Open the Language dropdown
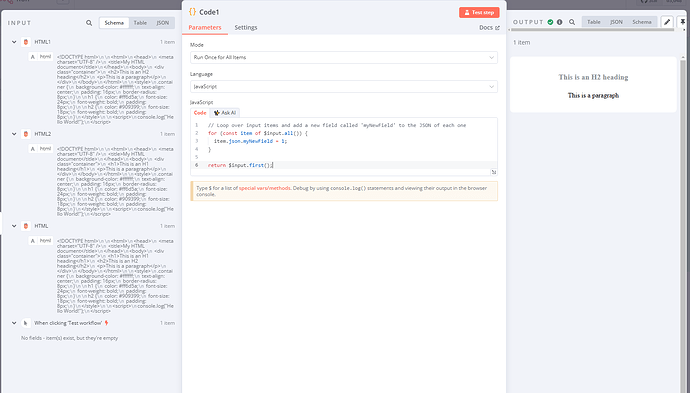 (x=344, y=87)
